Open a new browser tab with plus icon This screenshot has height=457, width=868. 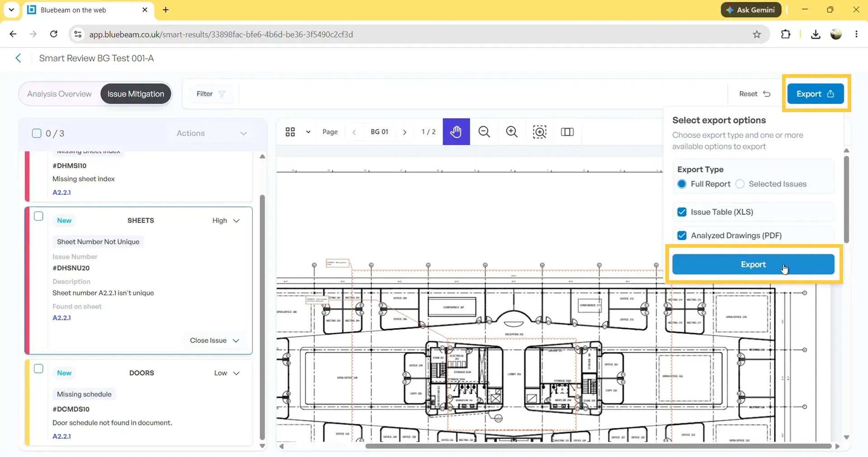[x=166, y=9]
